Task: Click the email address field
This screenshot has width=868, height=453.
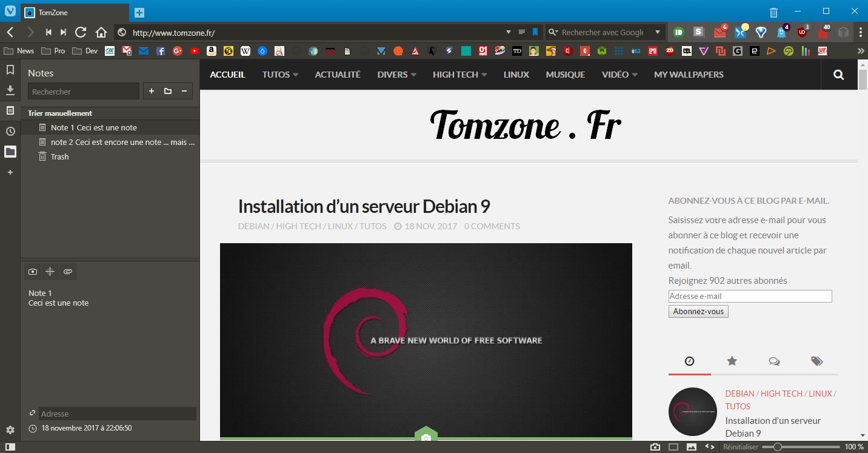Action: click(750, 296)
